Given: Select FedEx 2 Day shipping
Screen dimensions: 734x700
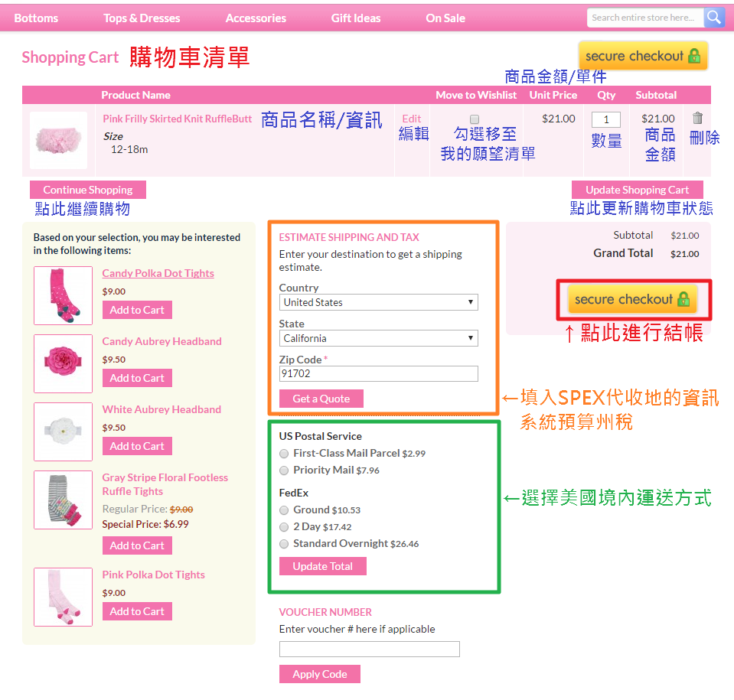Looking at the screenshot, I should (x=284, y=527).
